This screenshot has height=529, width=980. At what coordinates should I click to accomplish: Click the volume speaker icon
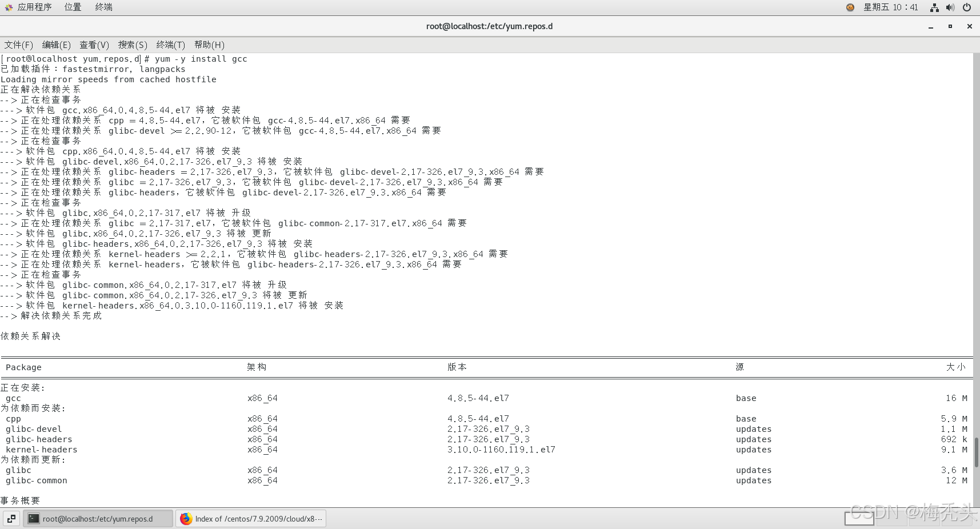(950, 7)
